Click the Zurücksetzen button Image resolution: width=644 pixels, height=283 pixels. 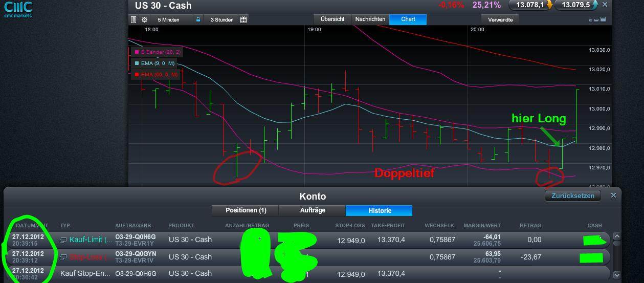[x=573, y=195]
